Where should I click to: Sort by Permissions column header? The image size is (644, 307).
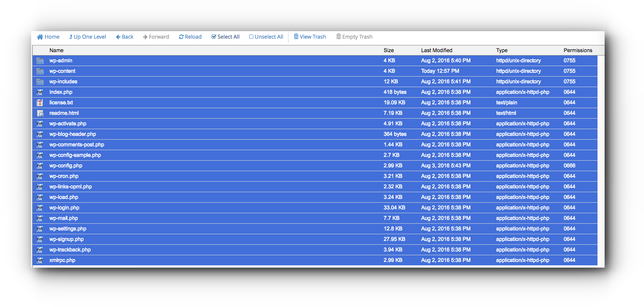pyautogui.click(x=578, y=50)
